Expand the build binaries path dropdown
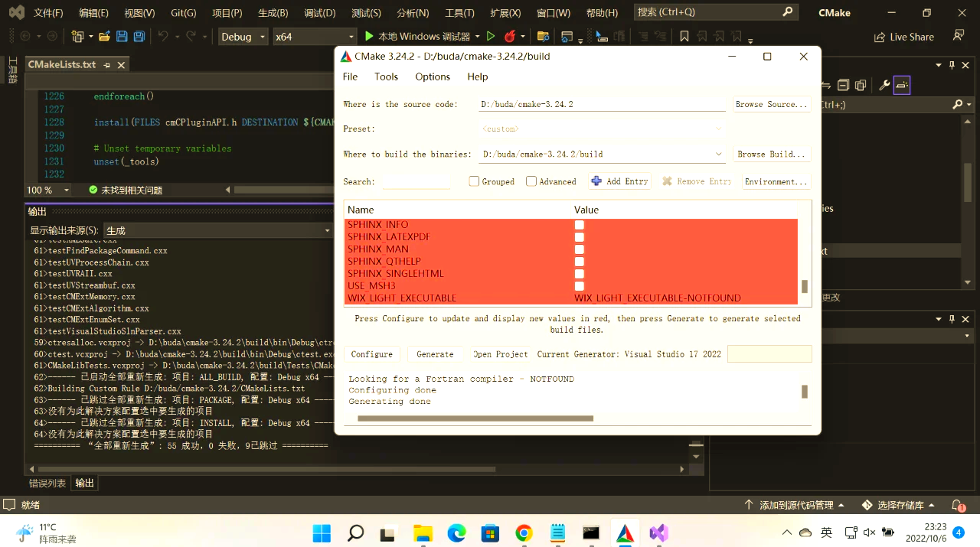 718,154
